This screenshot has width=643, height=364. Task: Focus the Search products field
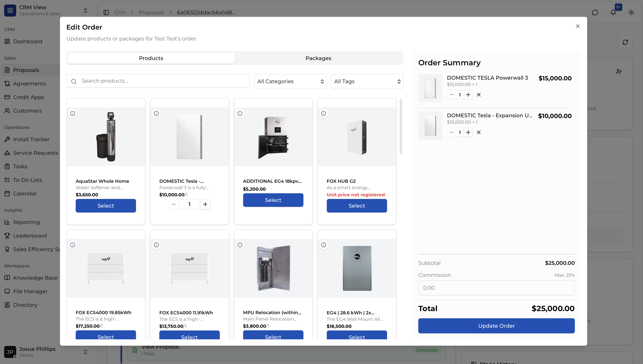[x=158, y=81]
